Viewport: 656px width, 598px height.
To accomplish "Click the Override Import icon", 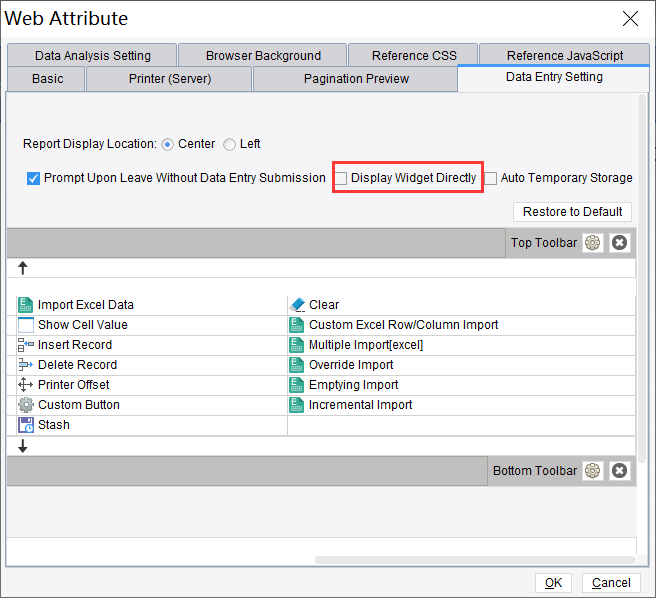I will [297, 365].
